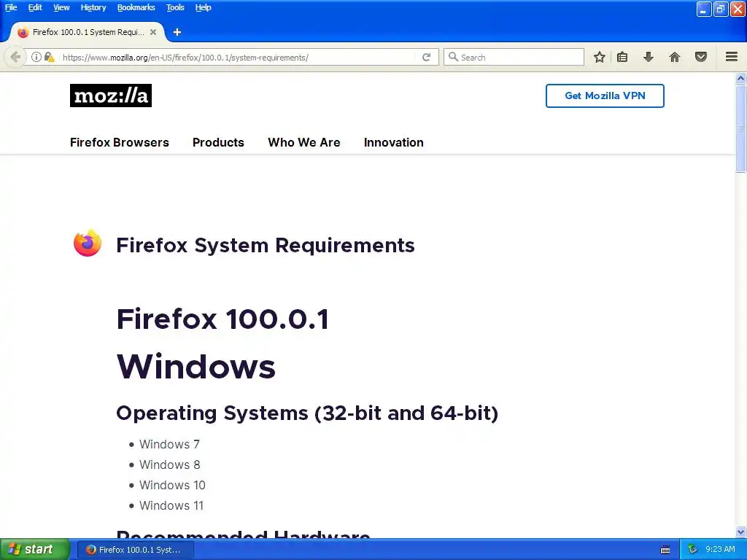Click 'Windows 8' list item
747x560 pixels.
[x=169, y=464]
